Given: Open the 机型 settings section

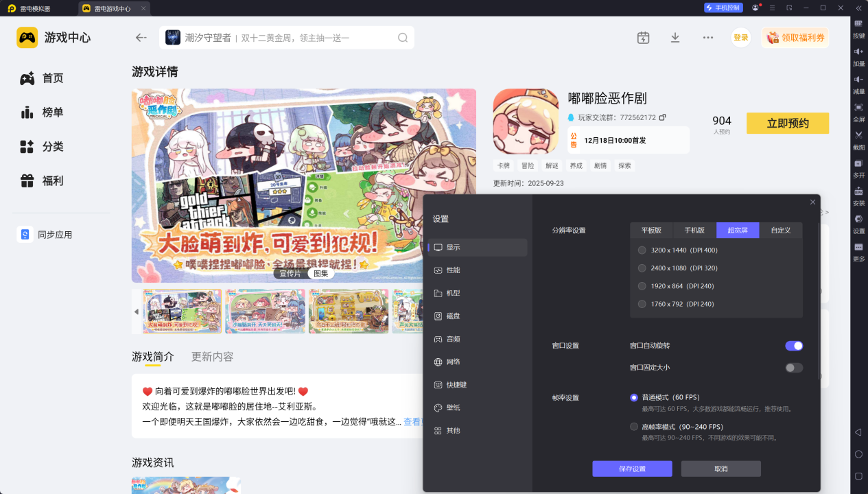Looking at the screenshot, I should click(x=478, y=293).
